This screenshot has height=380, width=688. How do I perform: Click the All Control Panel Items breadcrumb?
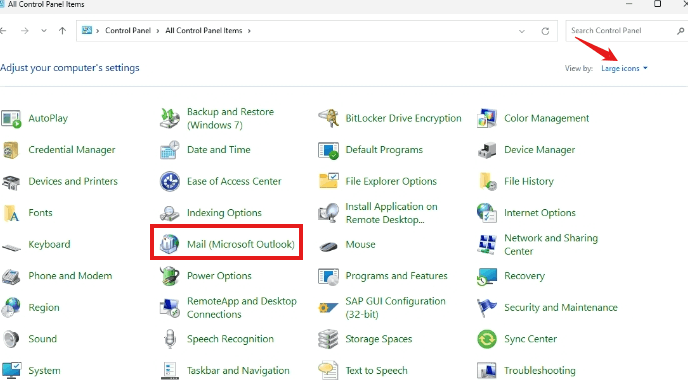tap(204, 31)
